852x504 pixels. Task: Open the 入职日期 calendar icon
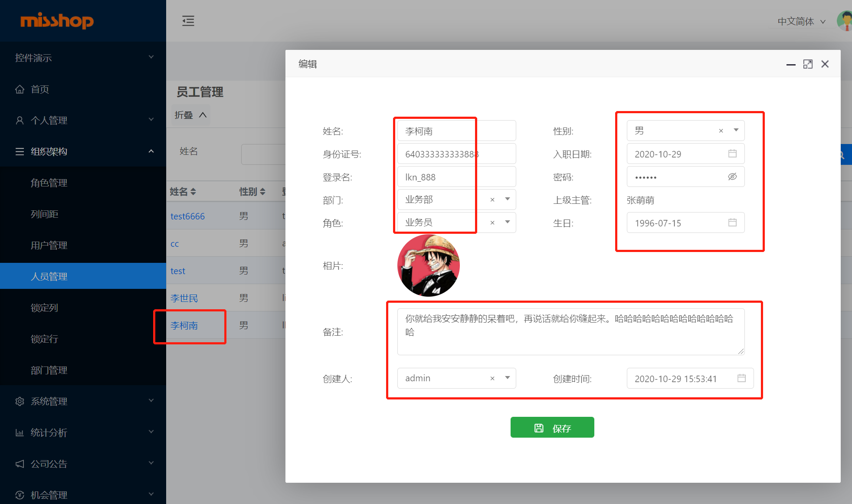point(732,154)
